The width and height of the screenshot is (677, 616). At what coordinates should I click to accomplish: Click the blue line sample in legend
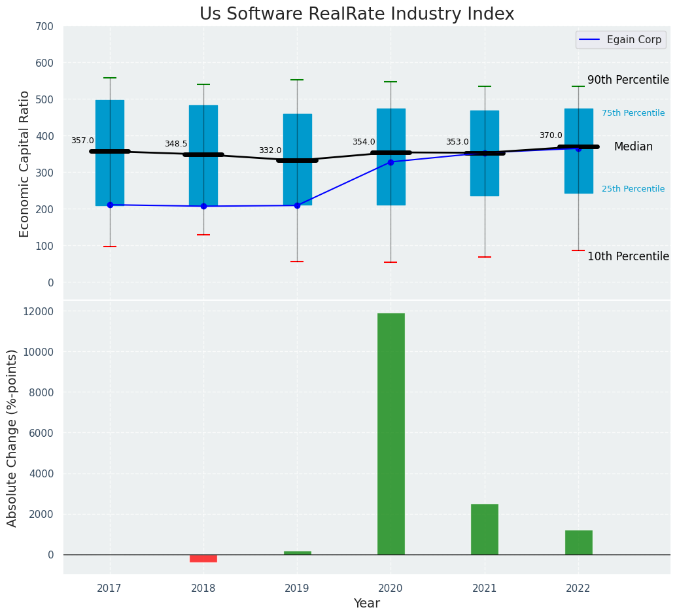click(x=591, y=40)
